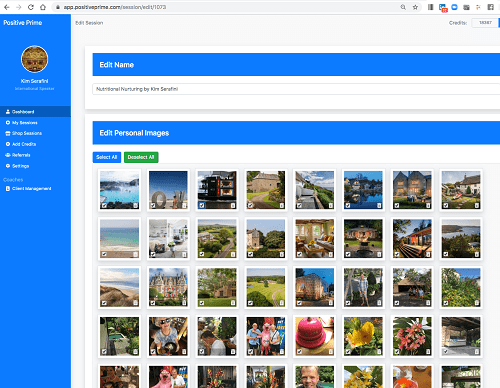This screenshot has height=388, width=500.
Task: Open the Referrals sidebar link
Action: pos(18,155)
